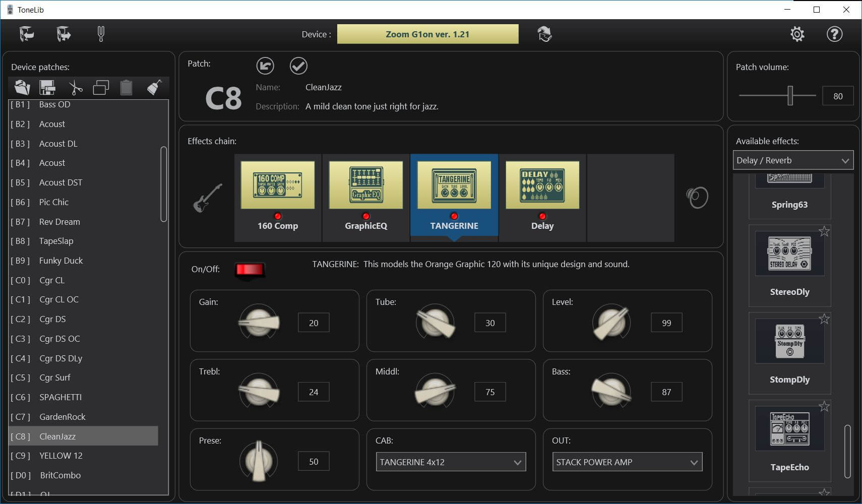The image size is (862, 504).
Task: Favorite the StompDly effect star
Action: (824, 319)
